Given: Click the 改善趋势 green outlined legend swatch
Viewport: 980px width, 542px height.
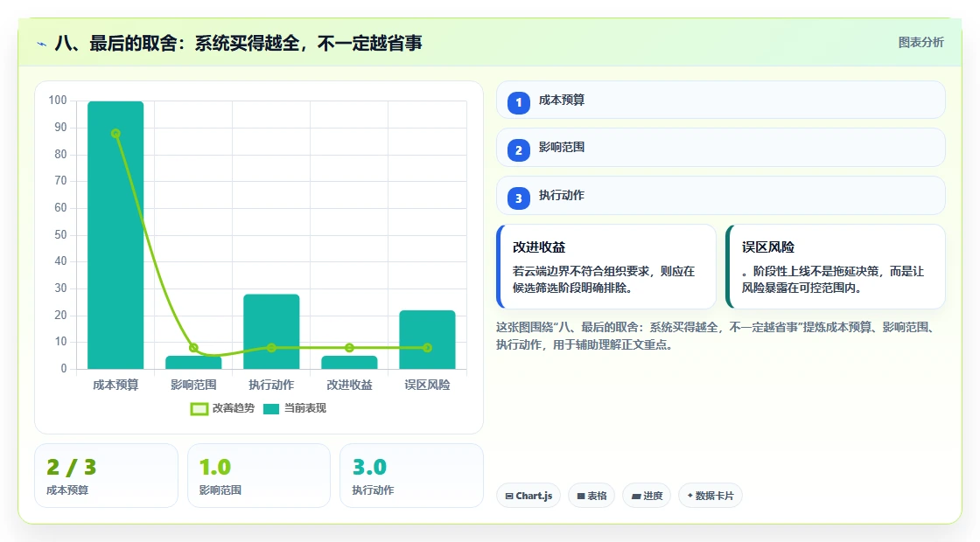Looking at the screenshot, I should 199,409.
